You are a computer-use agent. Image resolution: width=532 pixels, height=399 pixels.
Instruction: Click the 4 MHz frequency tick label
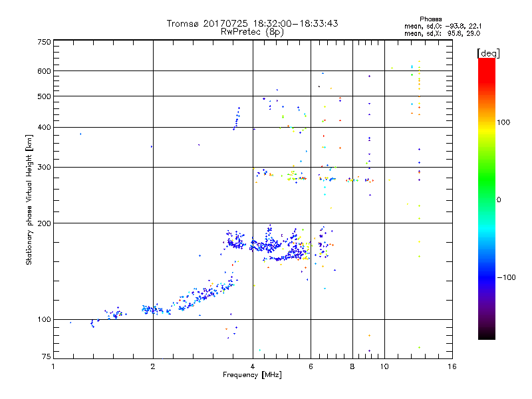(253, 366)
